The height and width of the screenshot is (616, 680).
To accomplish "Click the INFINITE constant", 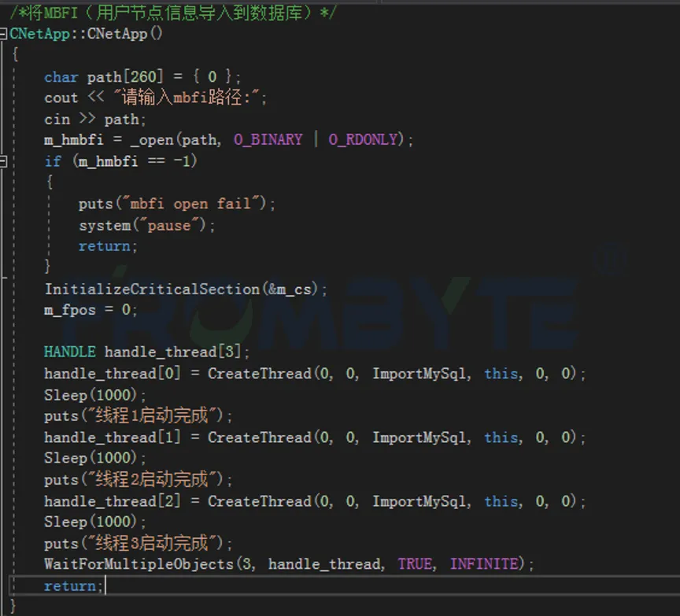I will click(x=484, y=564).
